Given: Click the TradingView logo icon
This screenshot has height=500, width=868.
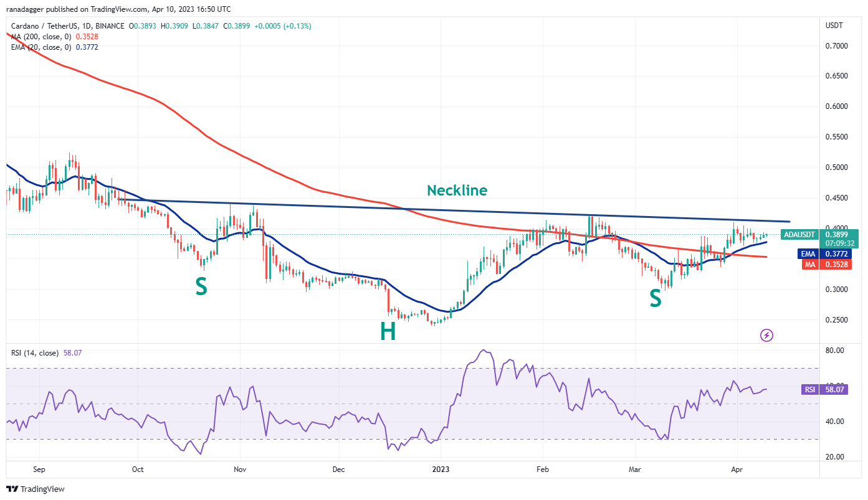Looking at the screenshot, I should (14, 489).
